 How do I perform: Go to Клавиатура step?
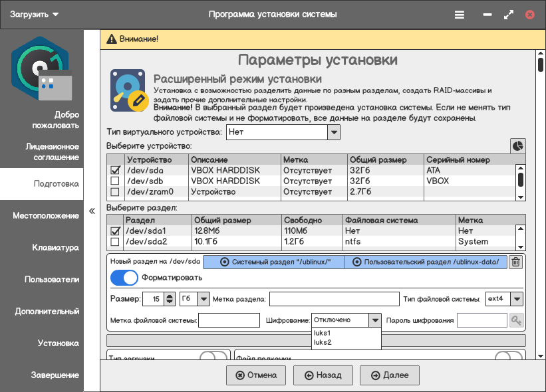coord(55,248)
